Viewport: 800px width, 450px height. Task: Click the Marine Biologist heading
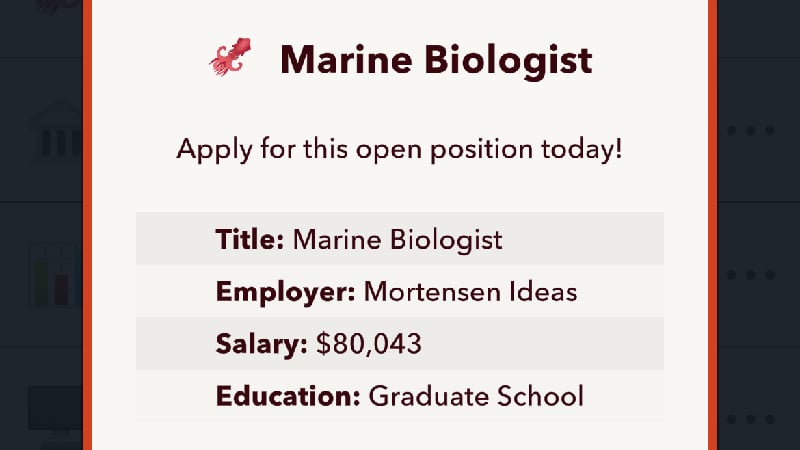436,60
